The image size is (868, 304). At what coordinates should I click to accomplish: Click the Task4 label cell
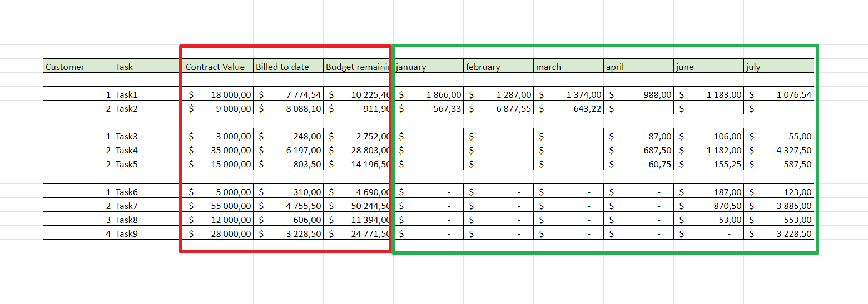[148, 149]
